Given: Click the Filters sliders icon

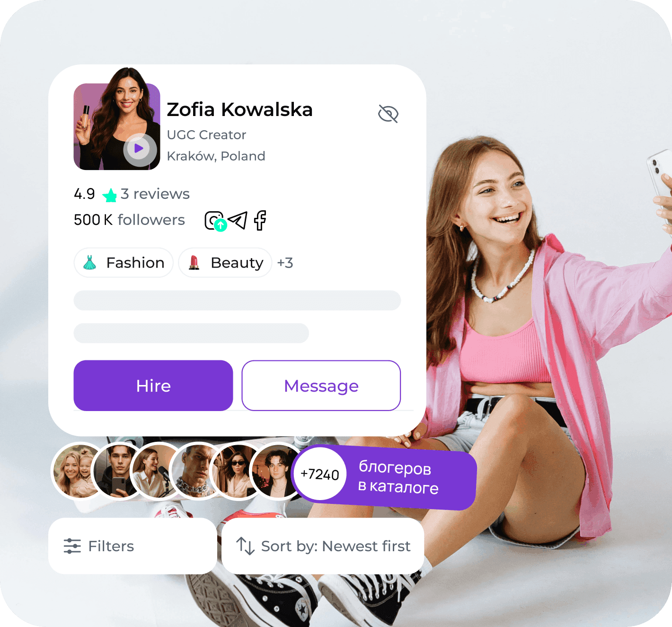Looking at the screenshot, I should (72, 546).
